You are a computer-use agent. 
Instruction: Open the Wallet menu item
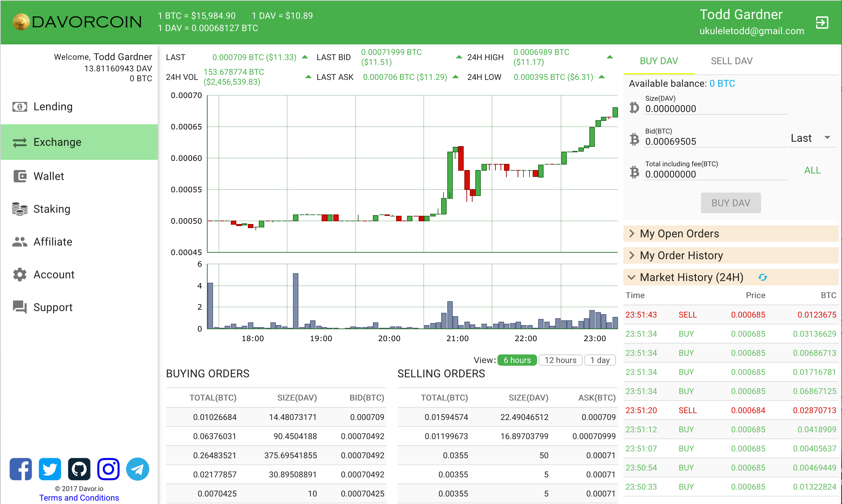79,176
